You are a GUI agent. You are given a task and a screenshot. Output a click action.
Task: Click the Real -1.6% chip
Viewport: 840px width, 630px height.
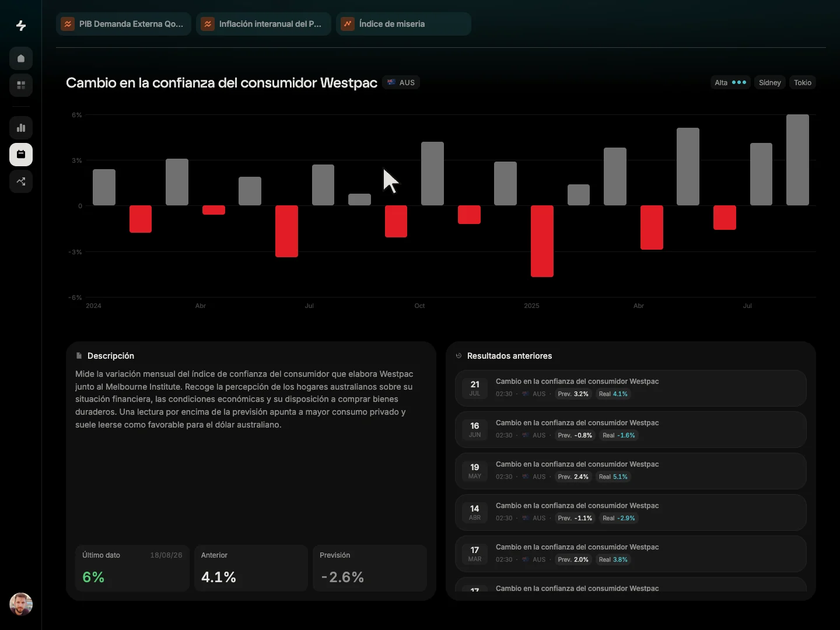click(x=619, y=435)
